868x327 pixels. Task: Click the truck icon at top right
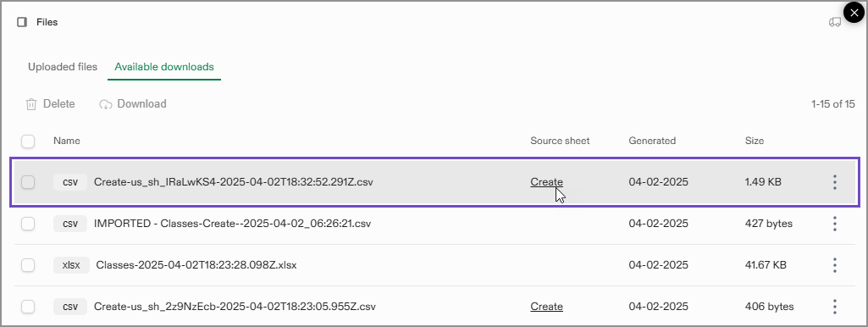834,22
